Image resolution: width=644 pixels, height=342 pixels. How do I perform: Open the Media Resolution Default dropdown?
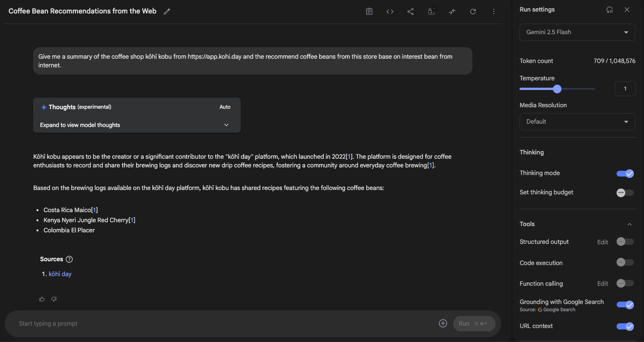(x=577, y=122)
